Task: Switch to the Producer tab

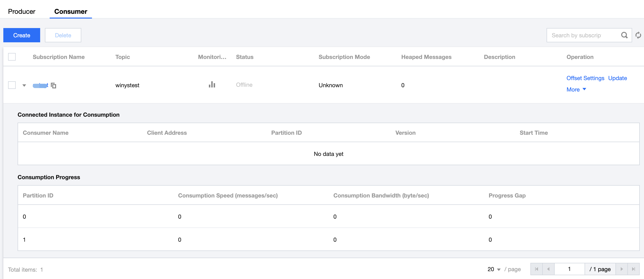Action: [21, 11]
